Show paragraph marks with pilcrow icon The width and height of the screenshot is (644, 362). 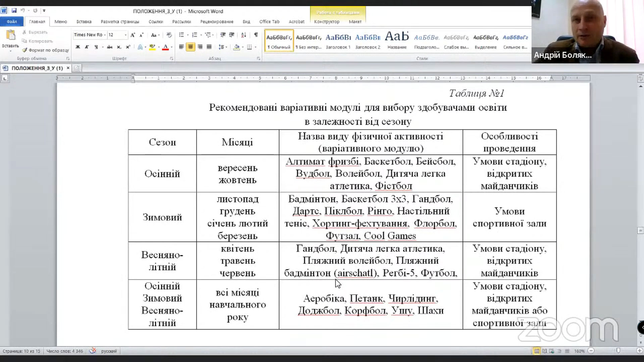[256, 35]
